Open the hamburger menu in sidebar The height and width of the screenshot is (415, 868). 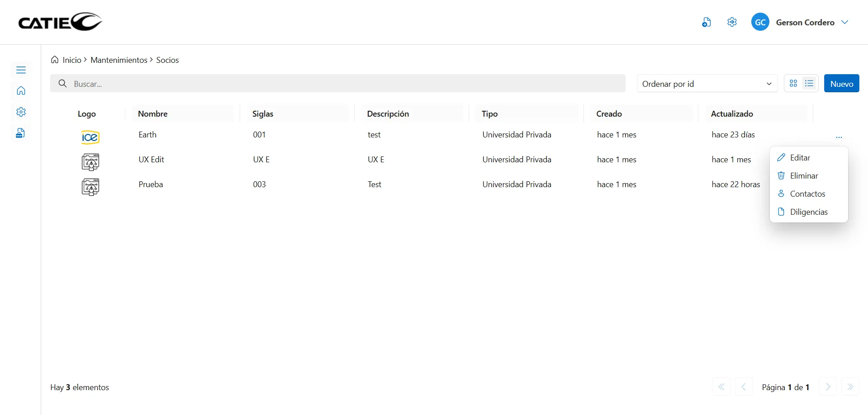click(x=21, y=70)
